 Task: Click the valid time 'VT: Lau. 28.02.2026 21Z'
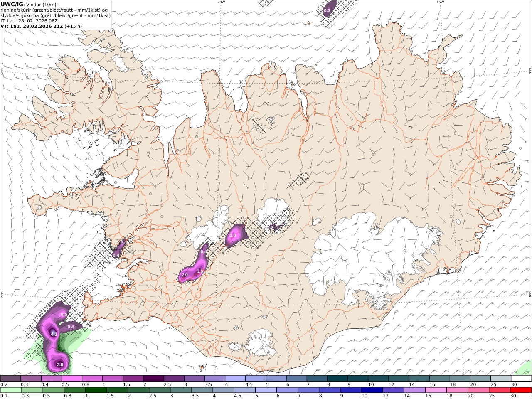tap(32, 26)
